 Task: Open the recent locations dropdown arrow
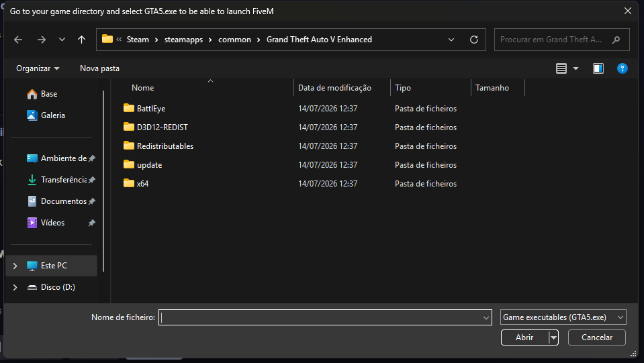coord(62,40)
